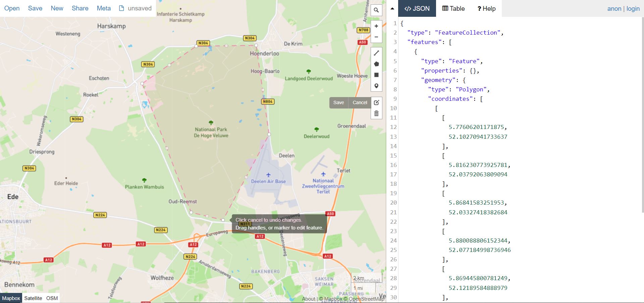644x303 pixels.
Task: Click the Terlet glider airfield icon
Action: click(323, 174)
